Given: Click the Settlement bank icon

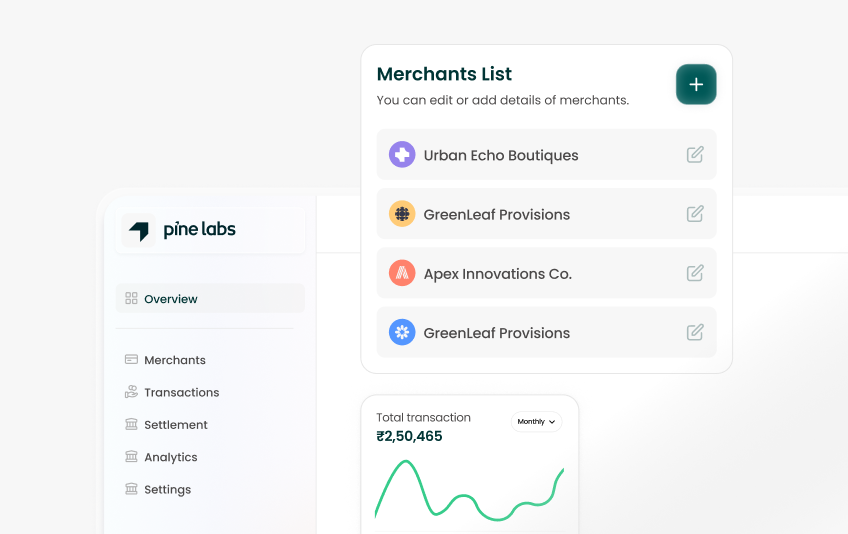Looking at the screenshot, I should [x=131, y=424].
